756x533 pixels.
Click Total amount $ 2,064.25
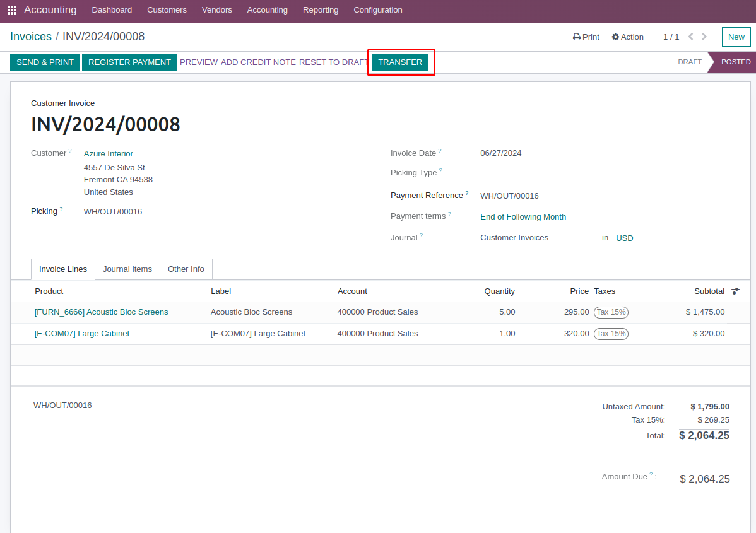coord(704,436)
